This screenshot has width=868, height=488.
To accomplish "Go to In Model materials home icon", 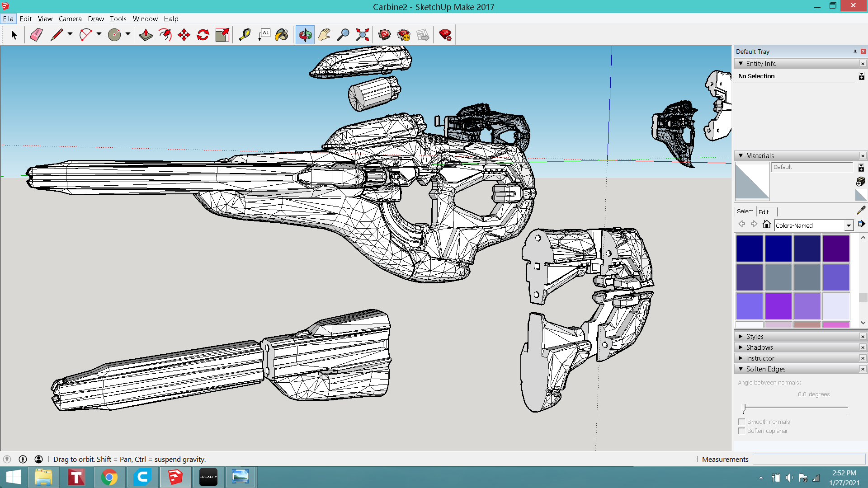I will [766, 224].
